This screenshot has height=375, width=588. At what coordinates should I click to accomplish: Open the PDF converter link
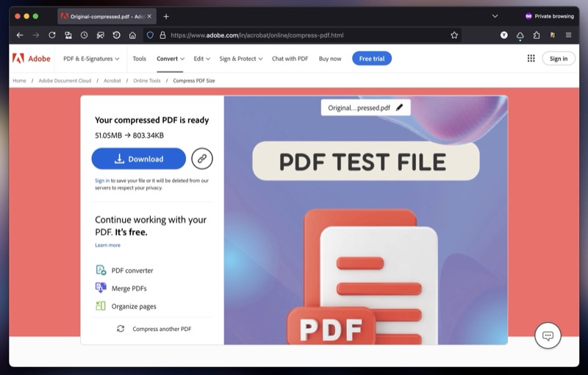coord(132,271)
